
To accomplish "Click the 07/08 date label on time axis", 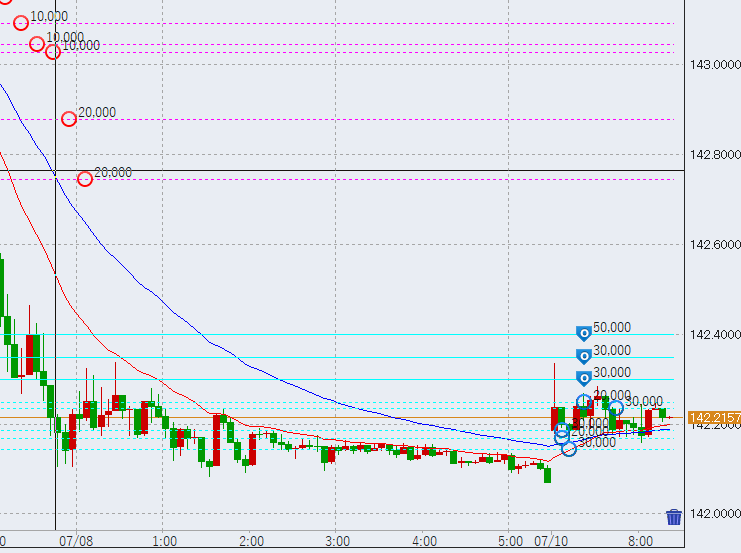I will click(x=77, y=541).
